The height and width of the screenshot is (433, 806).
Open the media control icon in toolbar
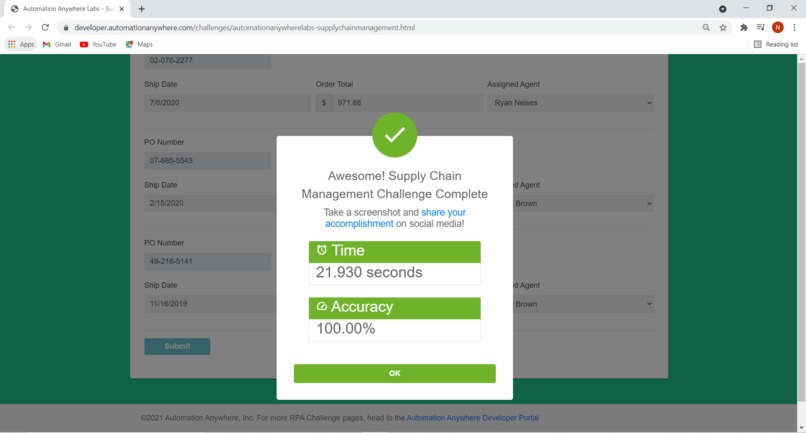(761, 27)
